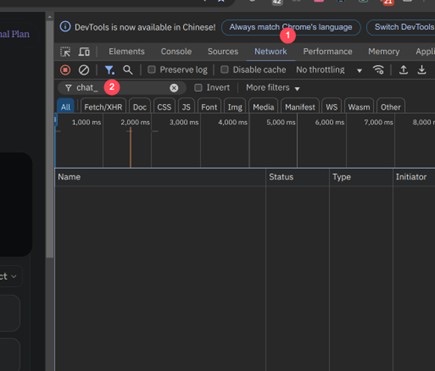The height and width of the screenshot is (371, 435).
Task: Click the orange marker in timeline overview
Action: point(130,147)
